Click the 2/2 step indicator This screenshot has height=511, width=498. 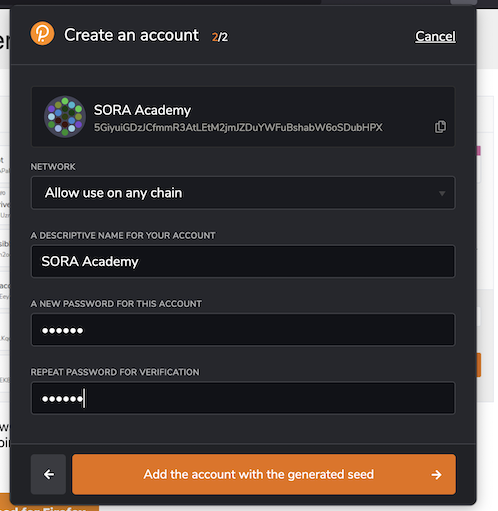(220, 37)
